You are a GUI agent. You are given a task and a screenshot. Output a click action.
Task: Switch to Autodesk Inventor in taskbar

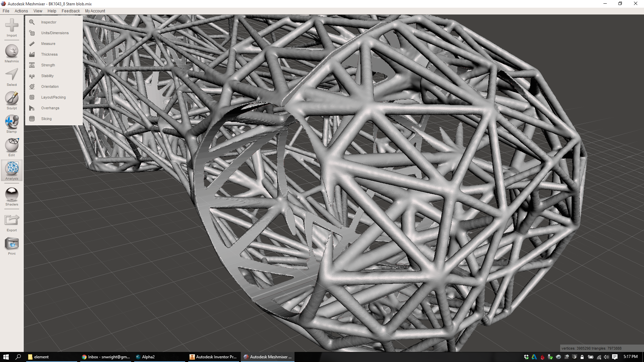pos(214,357)
